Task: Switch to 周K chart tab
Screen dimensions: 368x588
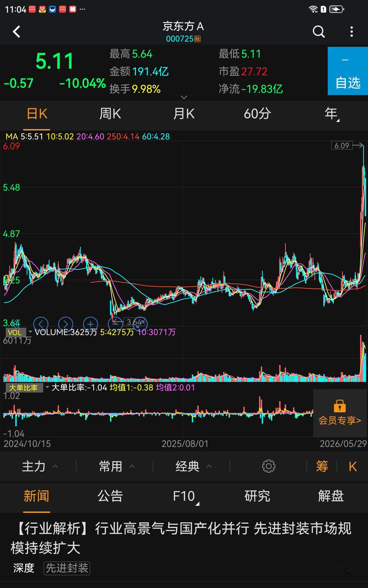Action: (110, 114)
